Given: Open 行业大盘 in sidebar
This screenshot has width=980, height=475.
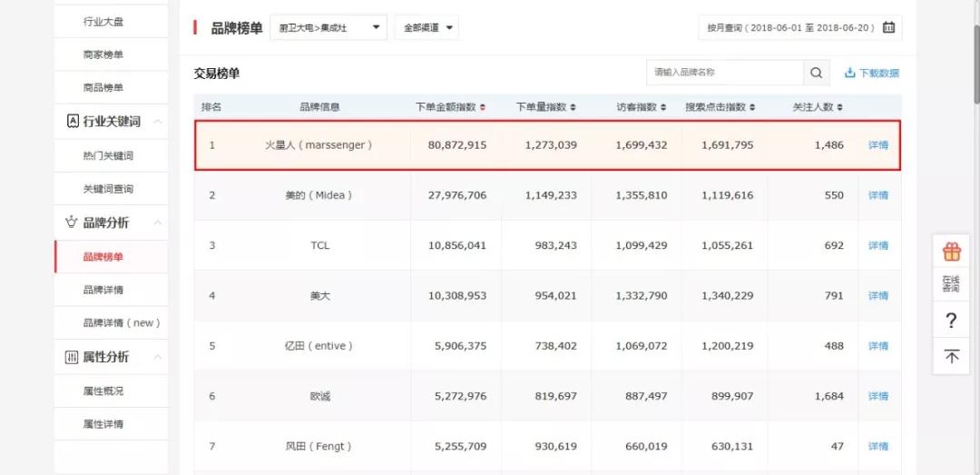Looking at the screenshot, I should [x=103, y=21].
